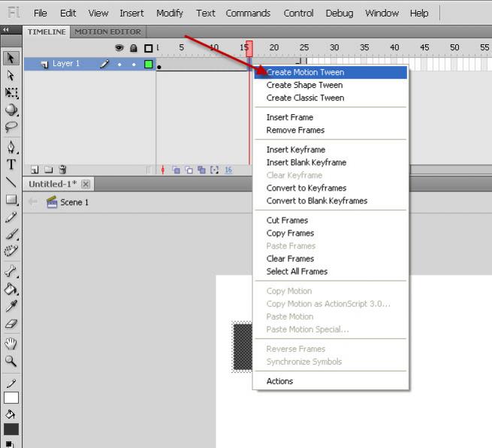492x448 pixels.
Task: Open the Text menu
Action: pos(206,14)
